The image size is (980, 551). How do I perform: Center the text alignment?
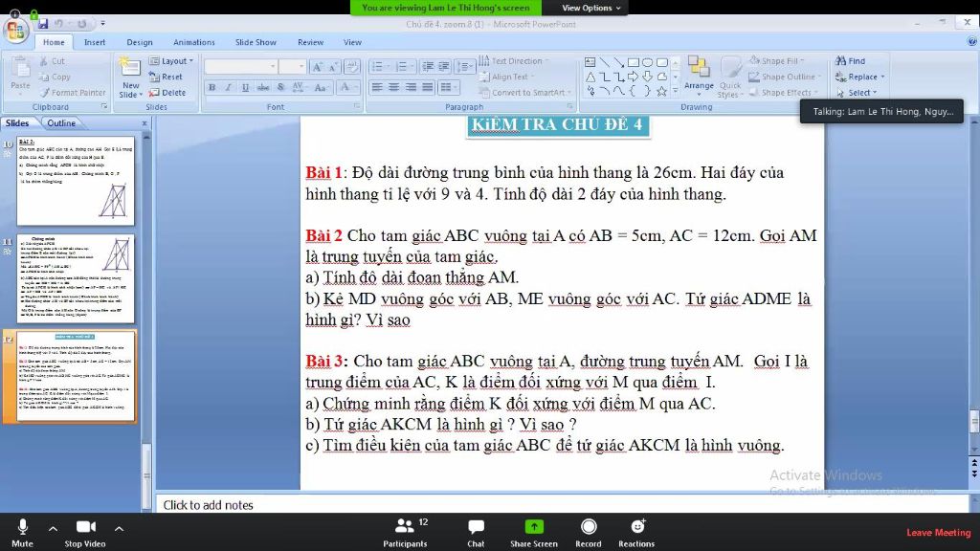[393, 87]
